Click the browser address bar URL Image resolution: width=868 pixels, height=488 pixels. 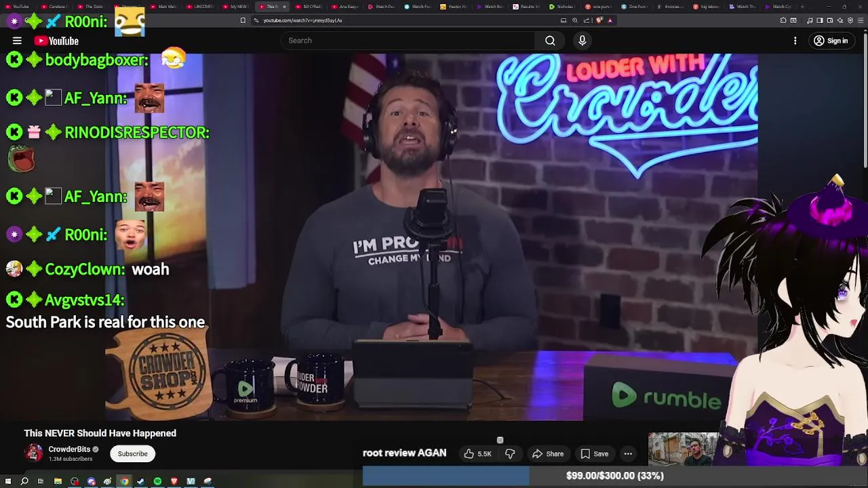point(302,20)
